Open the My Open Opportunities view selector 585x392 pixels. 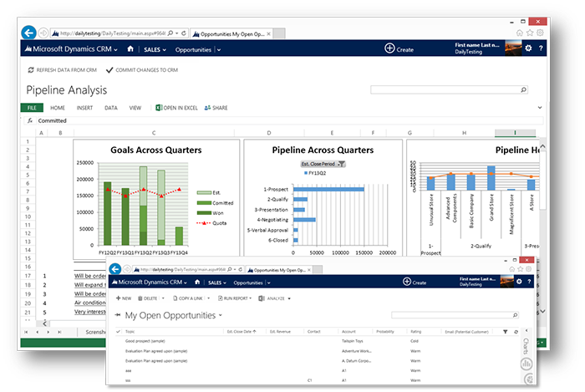pyautogui.click(x=220, y=315)
